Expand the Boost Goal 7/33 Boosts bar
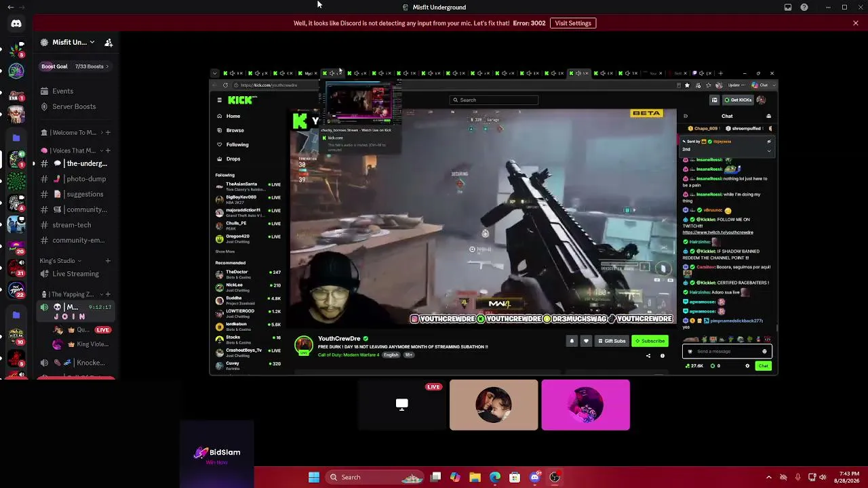Viewport: 868px width, 488px height. (75, 66)
